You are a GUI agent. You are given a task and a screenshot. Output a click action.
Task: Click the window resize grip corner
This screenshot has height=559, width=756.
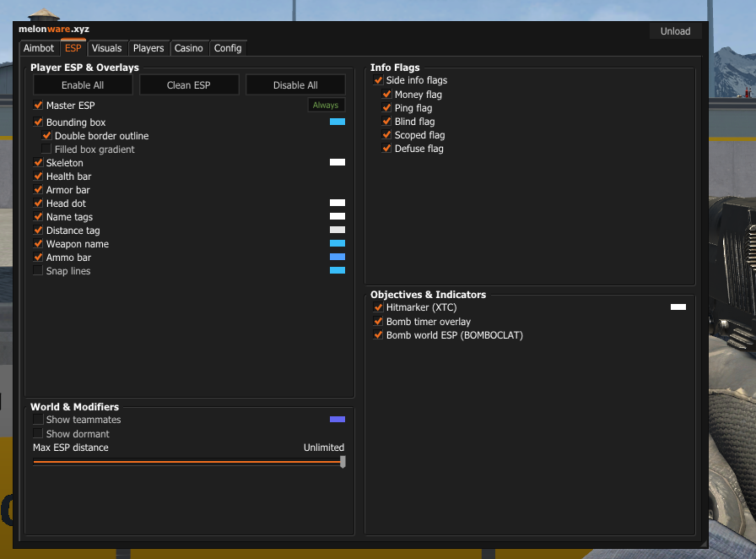(x=704, y=544)
